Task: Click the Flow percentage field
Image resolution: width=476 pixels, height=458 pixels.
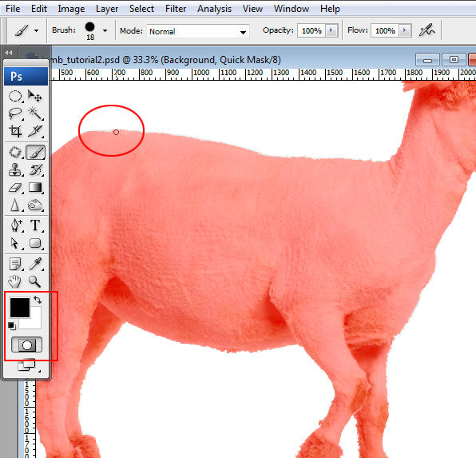Action: click(385, 30)
